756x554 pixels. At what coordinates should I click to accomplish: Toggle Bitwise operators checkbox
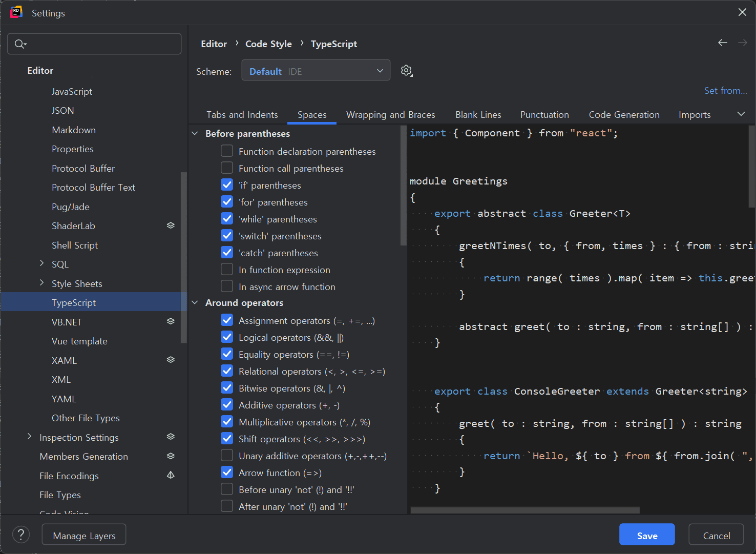[x=227, y=388]
